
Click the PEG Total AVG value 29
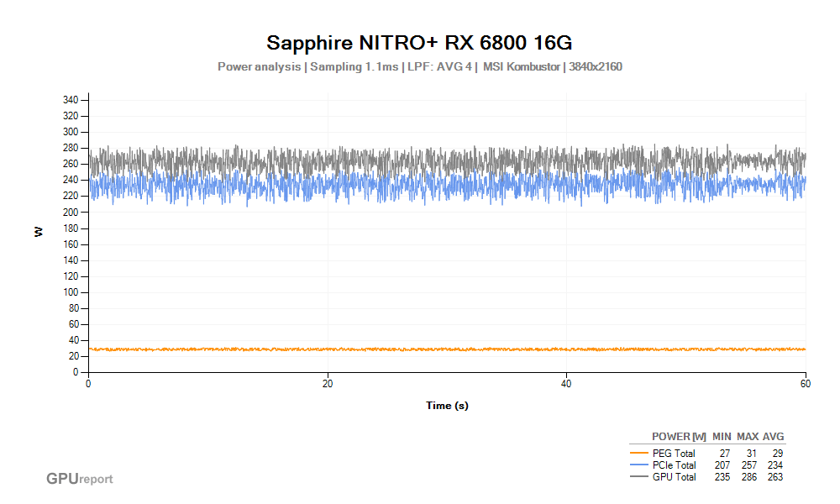point(777,454)
